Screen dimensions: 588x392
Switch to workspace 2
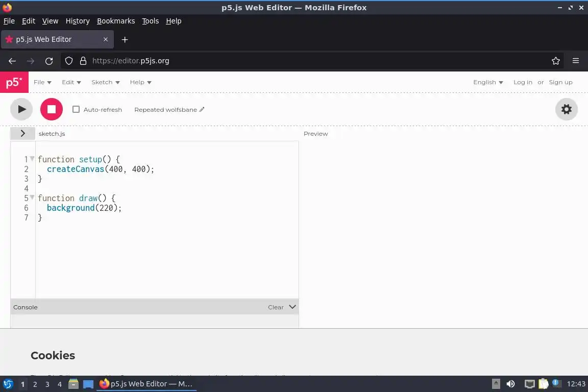coord(35,384)
